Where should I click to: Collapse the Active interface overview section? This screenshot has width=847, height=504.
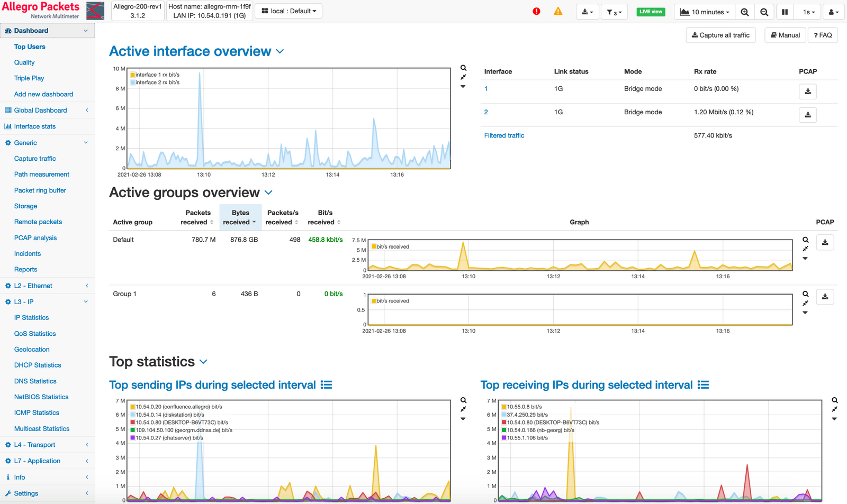pos(280,51)
